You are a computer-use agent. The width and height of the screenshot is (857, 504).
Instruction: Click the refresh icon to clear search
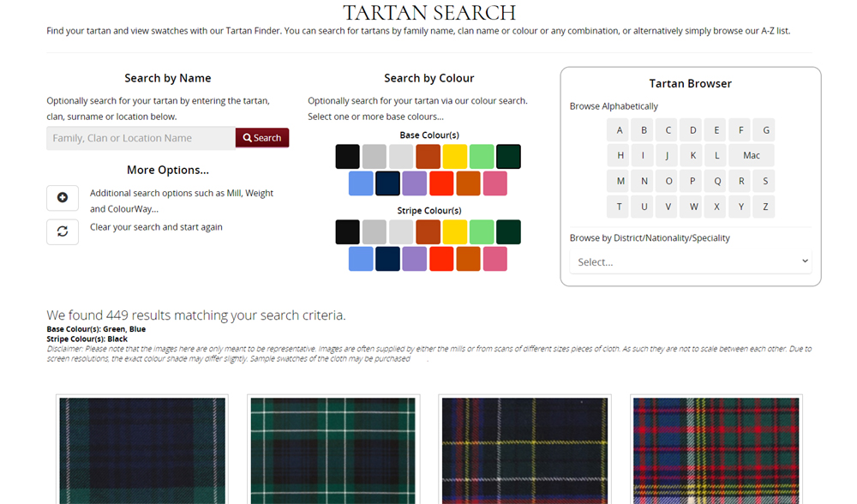(63, 231)
